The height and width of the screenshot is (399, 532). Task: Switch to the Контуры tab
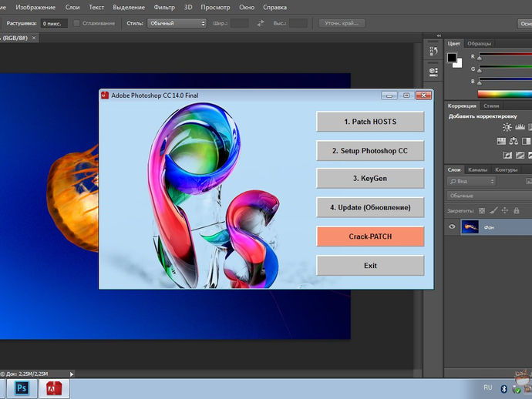506,169
